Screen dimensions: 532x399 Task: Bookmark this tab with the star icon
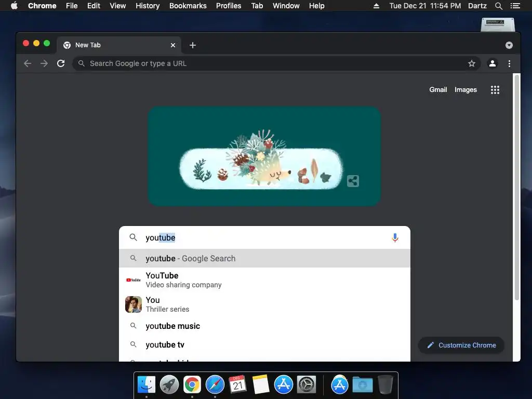click(x=472, y=63)
